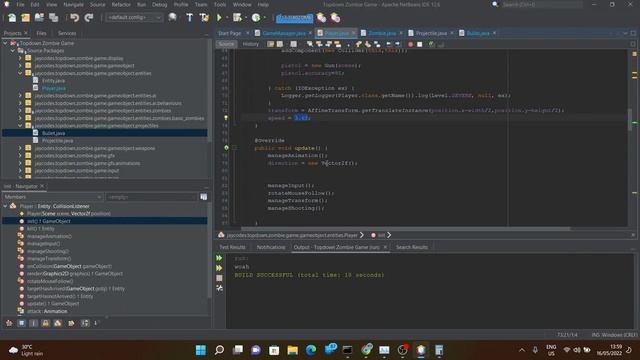This screenshot has width=640, height=360.
Task: Click the Undo arrow icon
Action: [74, 18]
